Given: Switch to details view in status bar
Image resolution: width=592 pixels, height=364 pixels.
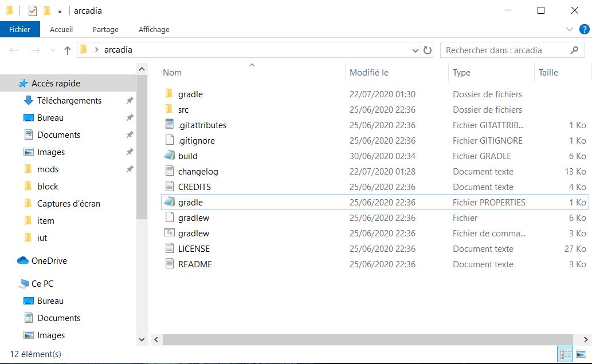Looking at the screenshot, I should (565, 354).
